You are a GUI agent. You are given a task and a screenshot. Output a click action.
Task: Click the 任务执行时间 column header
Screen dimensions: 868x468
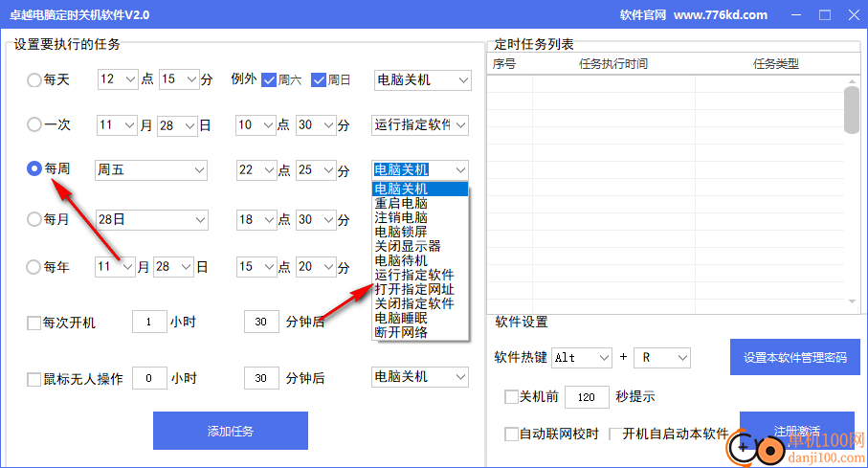point(613,64)
